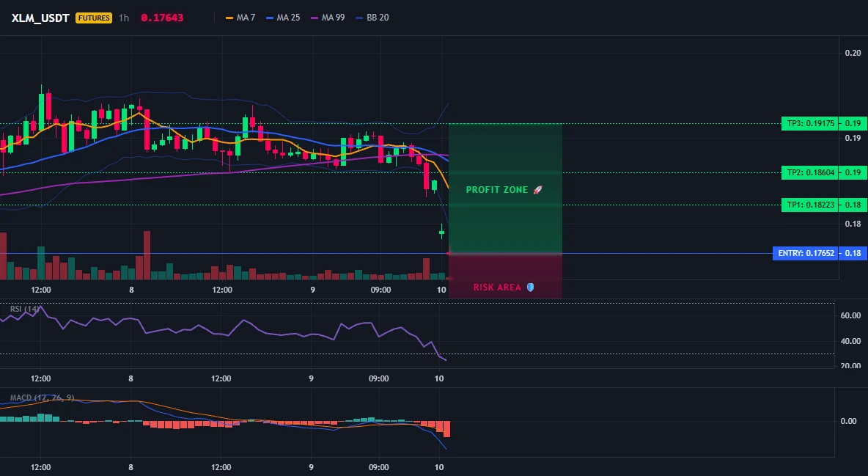This screenshot has height=476, width=868.
Task: Click the 40.00 RSI axis value
Action: (x=850, y=341)
